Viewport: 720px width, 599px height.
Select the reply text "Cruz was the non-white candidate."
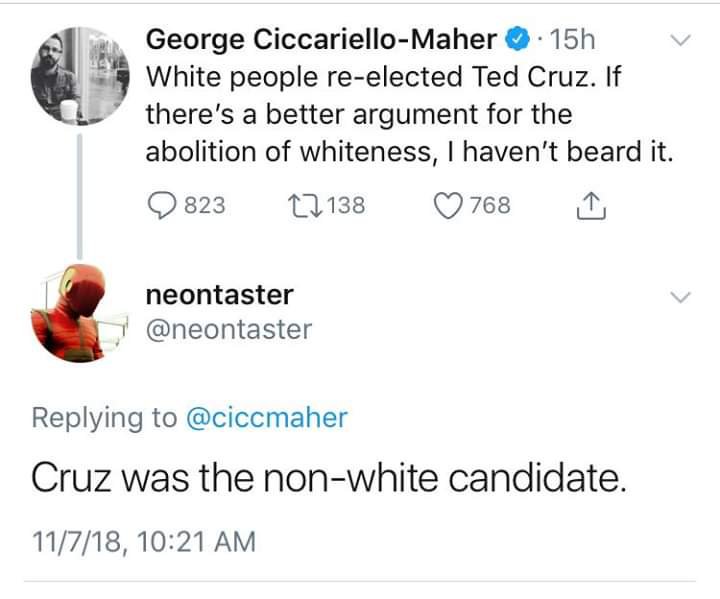pyautogui.click(x=329, y=477)
